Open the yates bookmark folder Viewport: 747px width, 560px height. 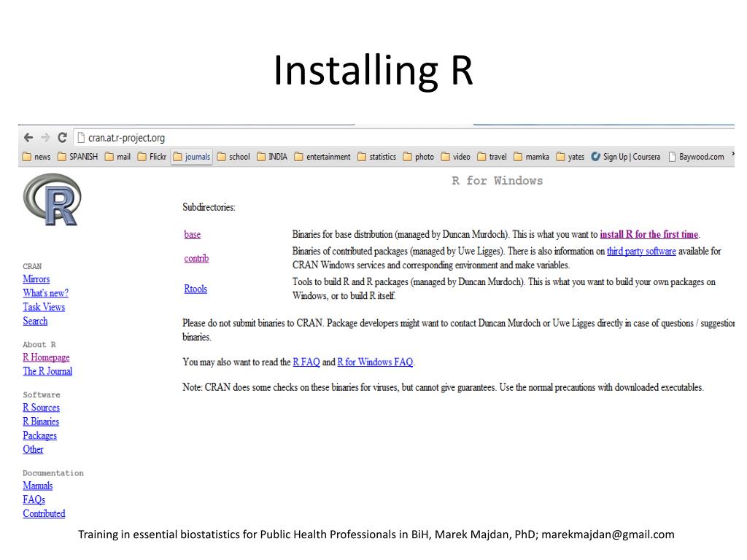(570, 157)
